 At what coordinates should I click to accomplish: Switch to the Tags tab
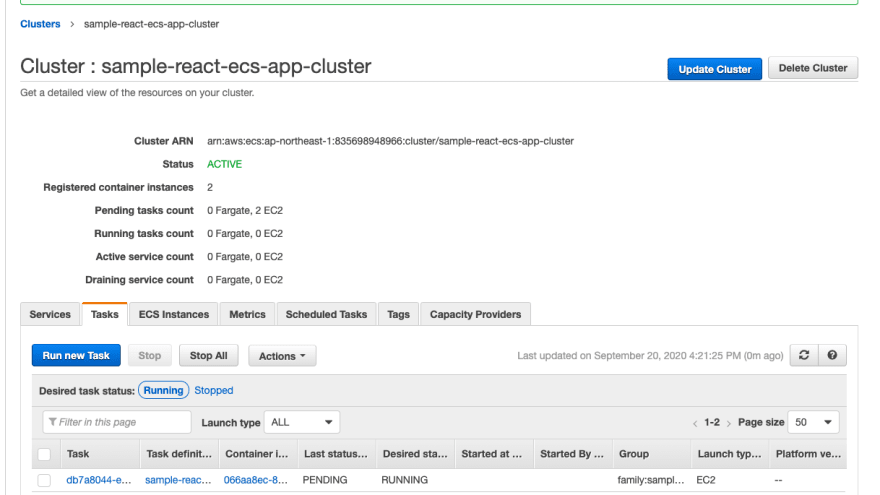pyautogui.click(x=398, y=314)
